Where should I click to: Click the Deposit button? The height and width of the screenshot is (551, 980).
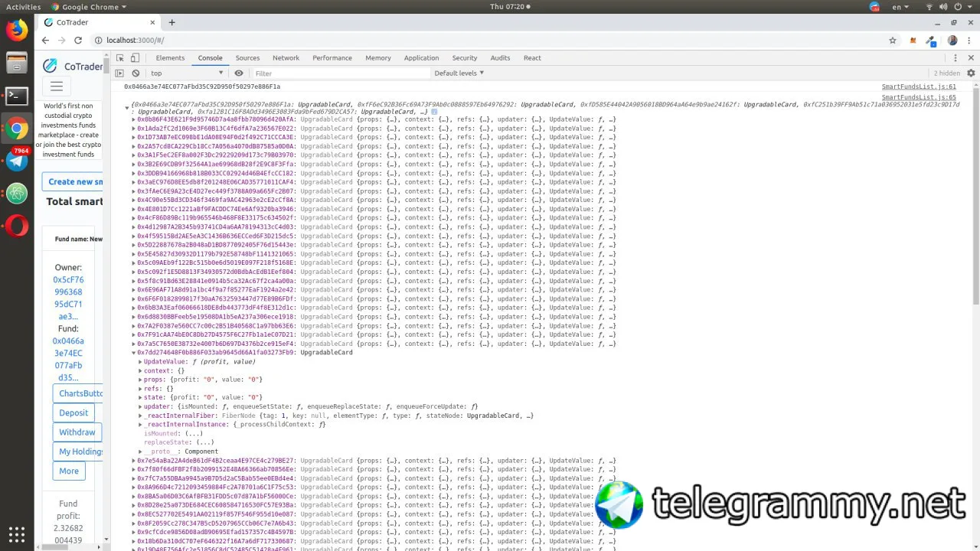(73, 412)
